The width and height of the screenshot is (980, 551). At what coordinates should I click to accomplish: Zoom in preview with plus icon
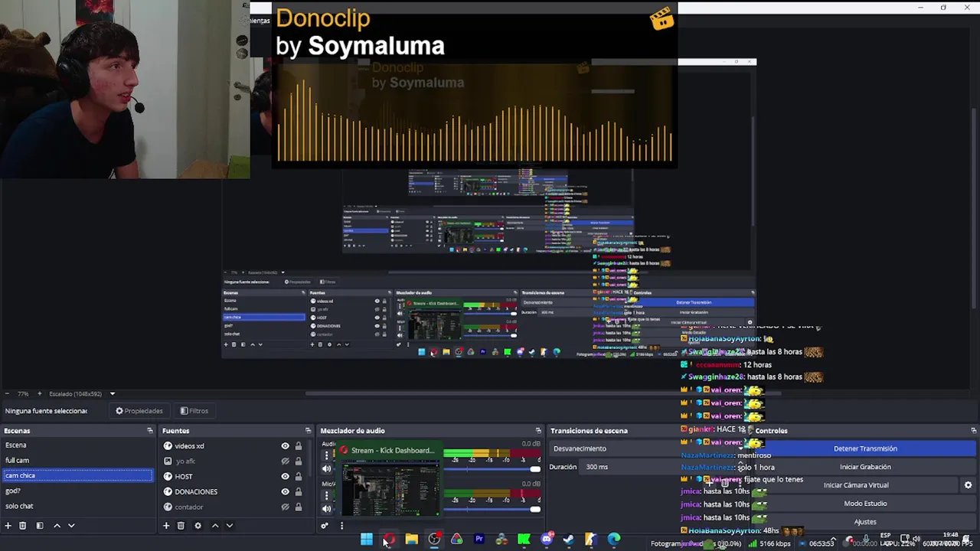click(x=40, y=394)
